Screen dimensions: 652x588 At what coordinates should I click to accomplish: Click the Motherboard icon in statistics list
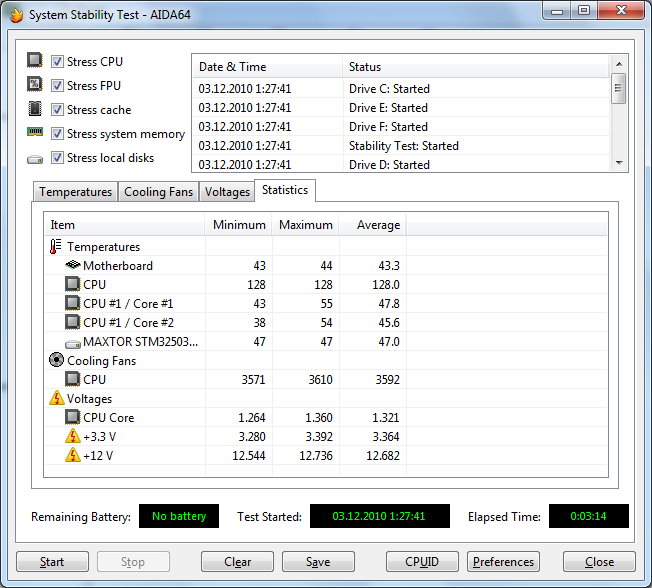pos(73,264)
